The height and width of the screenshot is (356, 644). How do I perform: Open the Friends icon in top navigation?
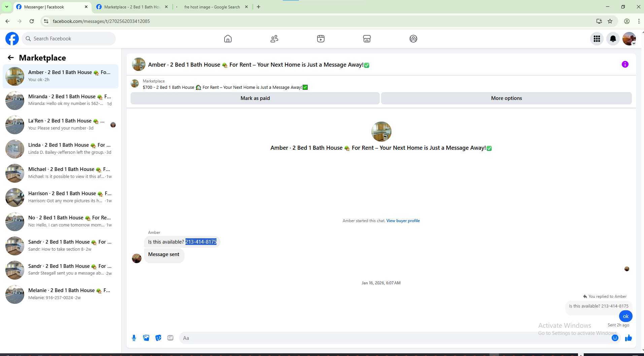[x=274, y=39]
